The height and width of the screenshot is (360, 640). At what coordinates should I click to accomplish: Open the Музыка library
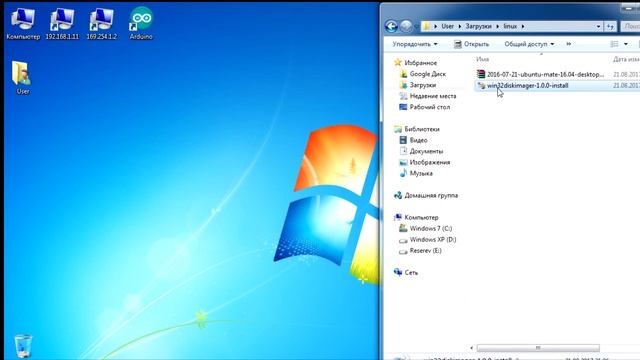(421, 173)
